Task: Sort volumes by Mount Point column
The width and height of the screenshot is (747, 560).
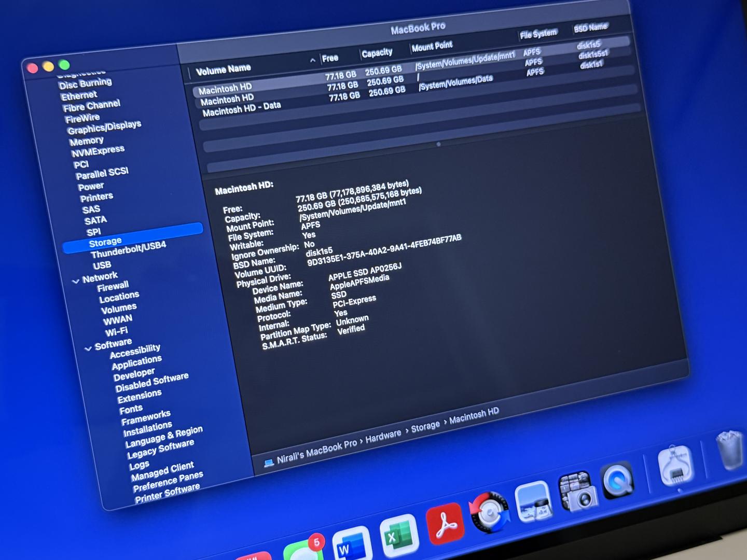Action: 432,46
